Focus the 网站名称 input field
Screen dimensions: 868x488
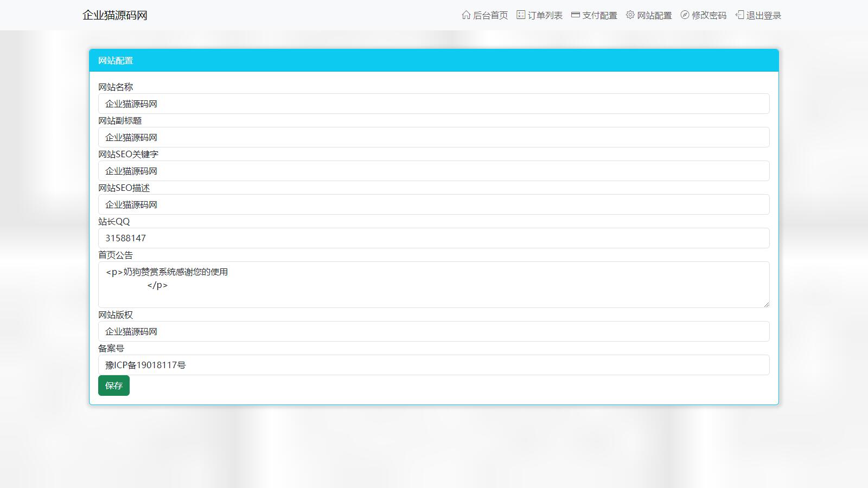(x=434, y=104)
